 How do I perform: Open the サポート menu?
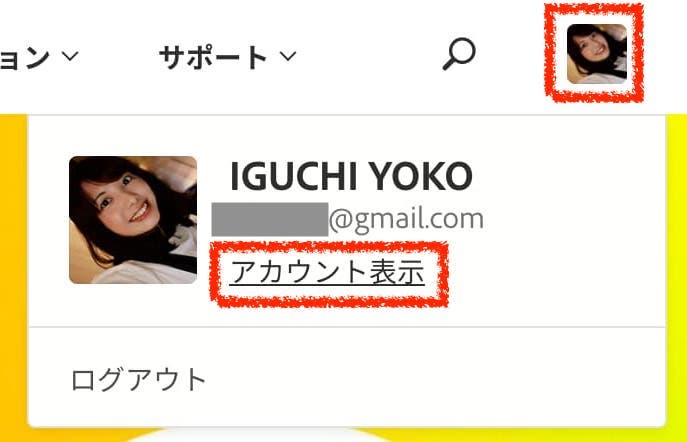click(227, 57)
